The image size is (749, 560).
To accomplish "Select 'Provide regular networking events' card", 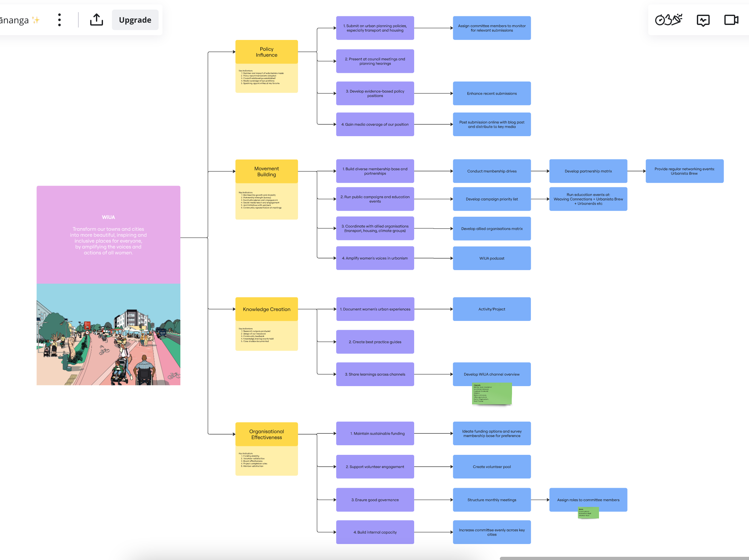I will [x=684, y=171].
